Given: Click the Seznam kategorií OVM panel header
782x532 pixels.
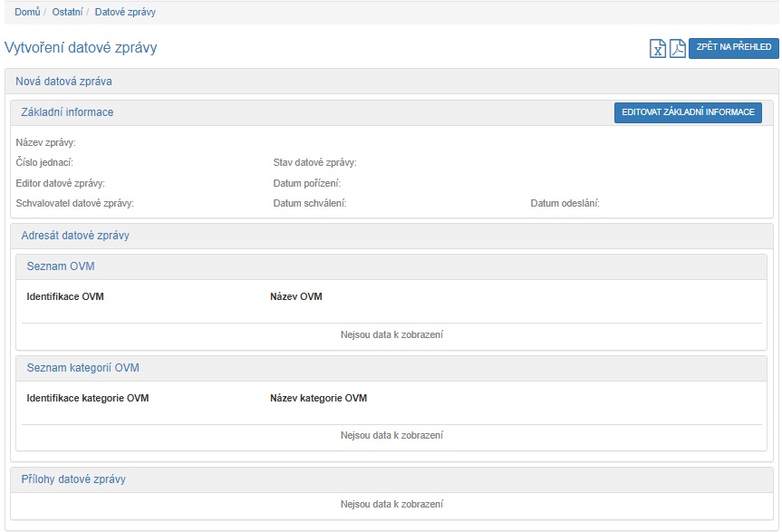Looking at the screenshot, I should tap(83, 368).
